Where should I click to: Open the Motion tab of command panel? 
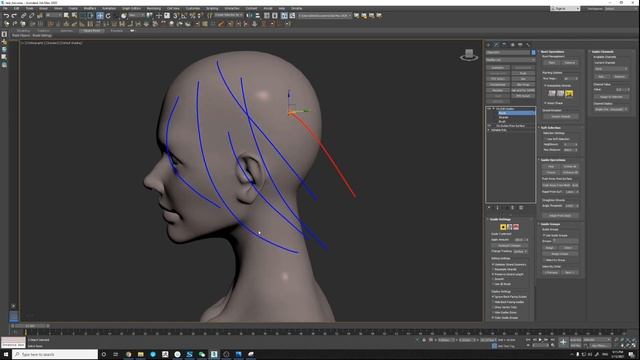(x=512, y=44)
